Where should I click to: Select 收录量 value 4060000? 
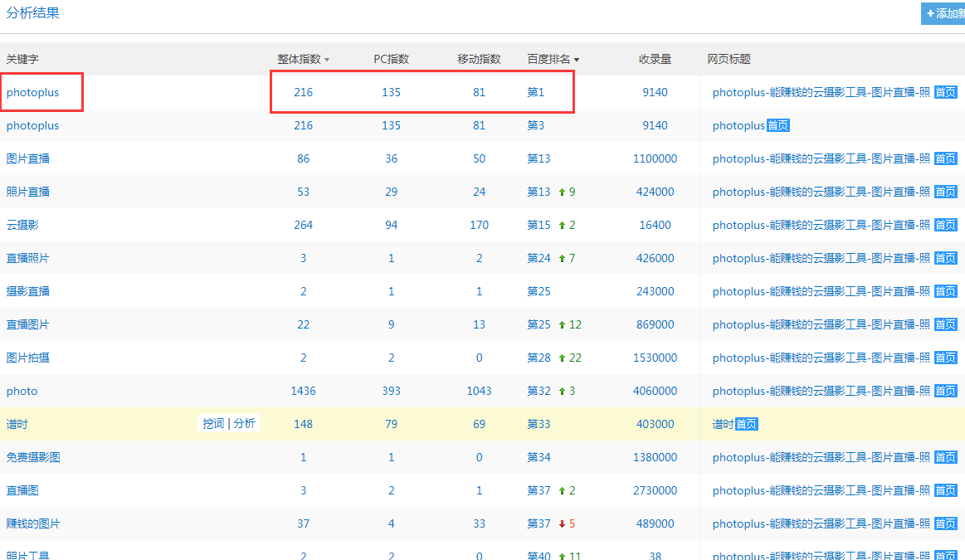coord(655,392)
